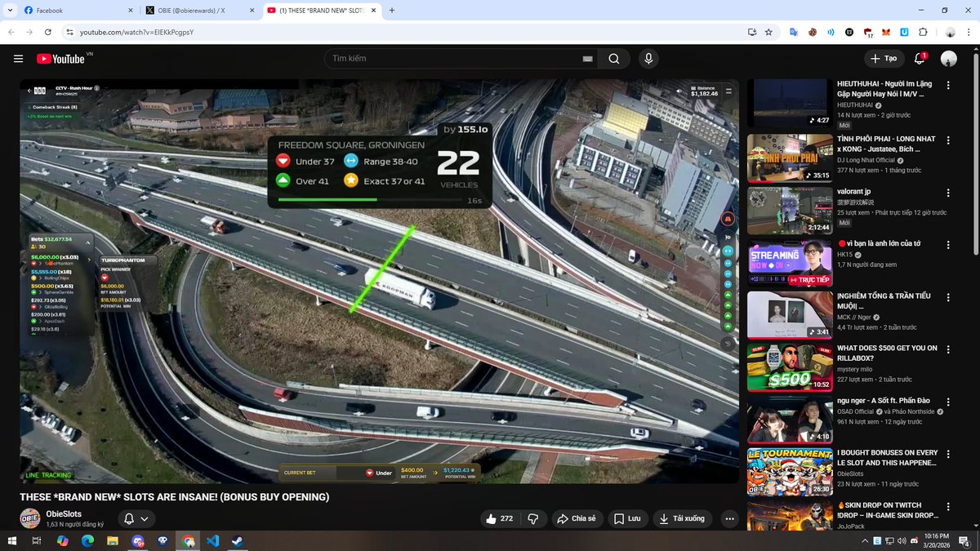Open the YouTube hamburger guide menu

(x=18, y=59)
